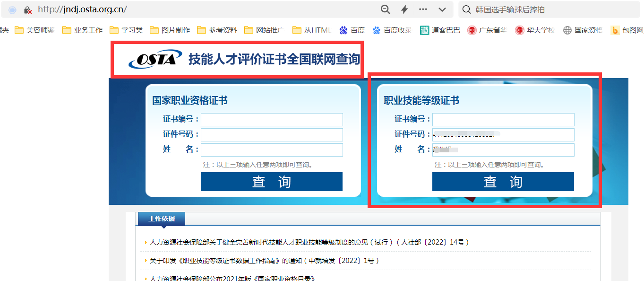Open the 从HTML bookmark folder

tap(311, 30)
